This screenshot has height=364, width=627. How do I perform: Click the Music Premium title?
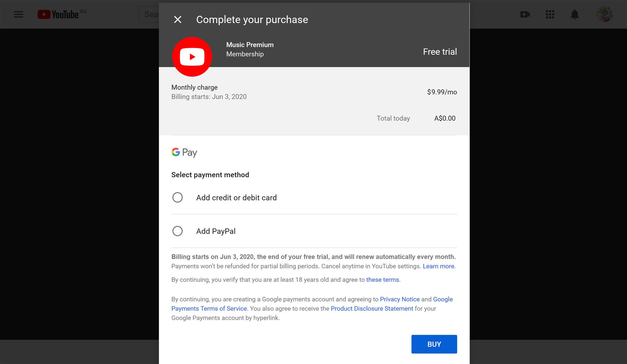pos(250,45)
